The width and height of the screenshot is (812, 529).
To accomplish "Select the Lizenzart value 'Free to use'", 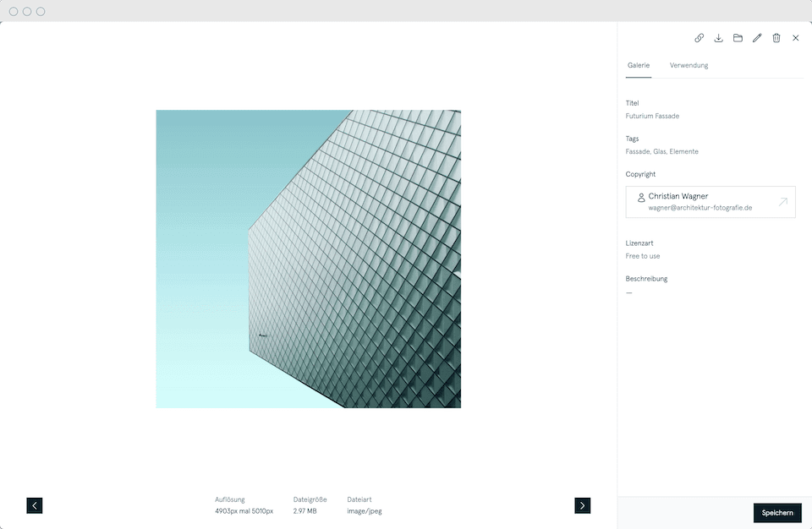I will point(643,256).
